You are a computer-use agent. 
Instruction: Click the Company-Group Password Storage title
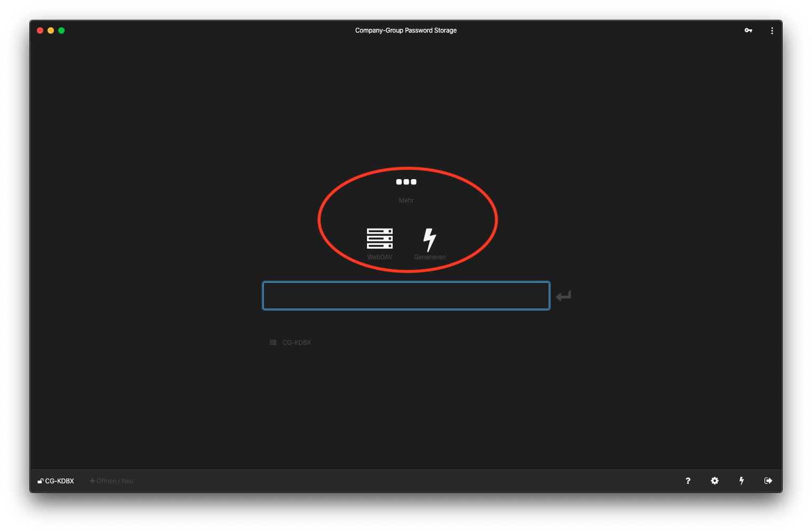406,30
